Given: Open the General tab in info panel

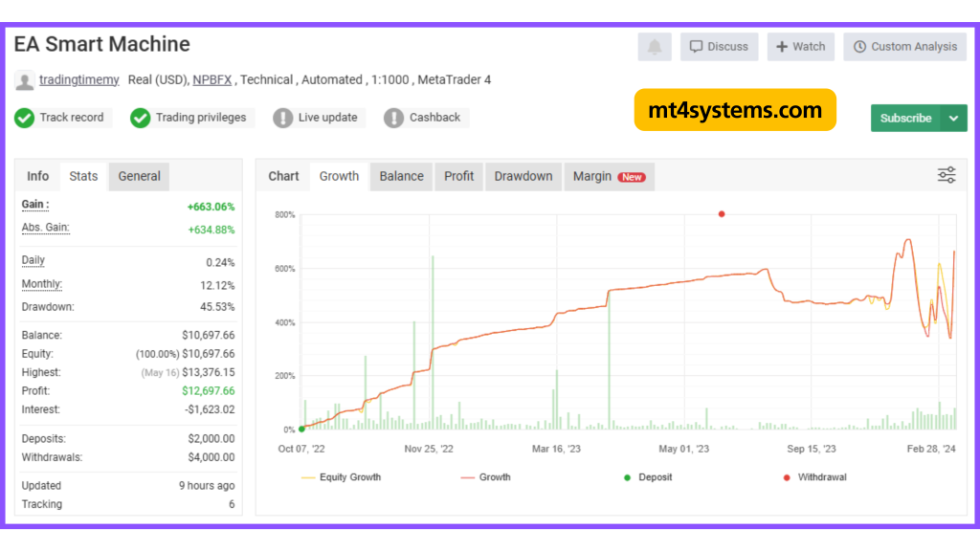Looking at the screenshot, I should pos(139,176).
